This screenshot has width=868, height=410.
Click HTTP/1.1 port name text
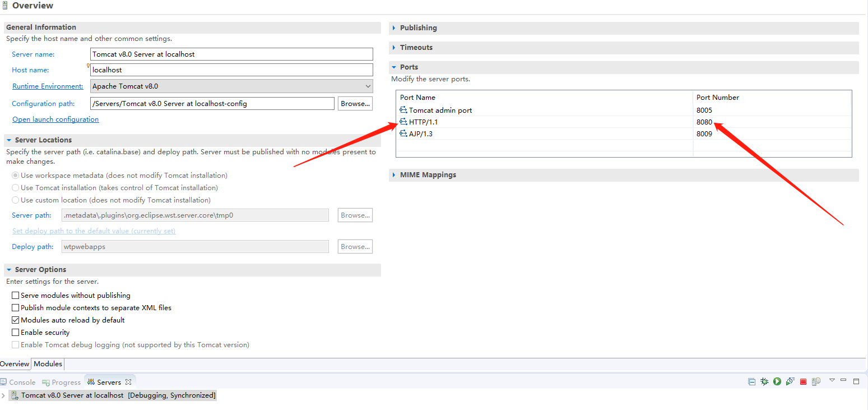tap(424, 122)
